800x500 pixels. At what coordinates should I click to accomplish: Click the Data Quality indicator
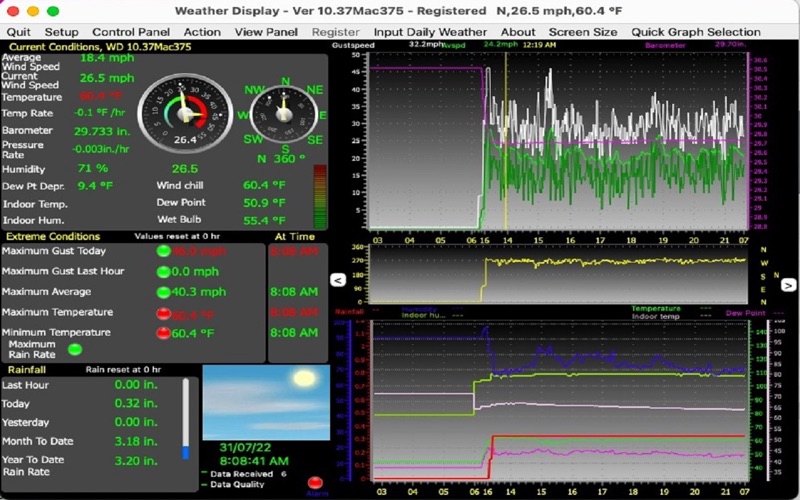[x=234, y=485]
